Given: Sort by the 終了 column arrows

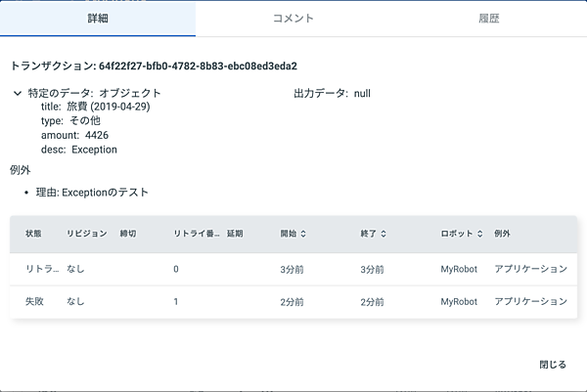Looking at the screenshot, I should 384,235.
